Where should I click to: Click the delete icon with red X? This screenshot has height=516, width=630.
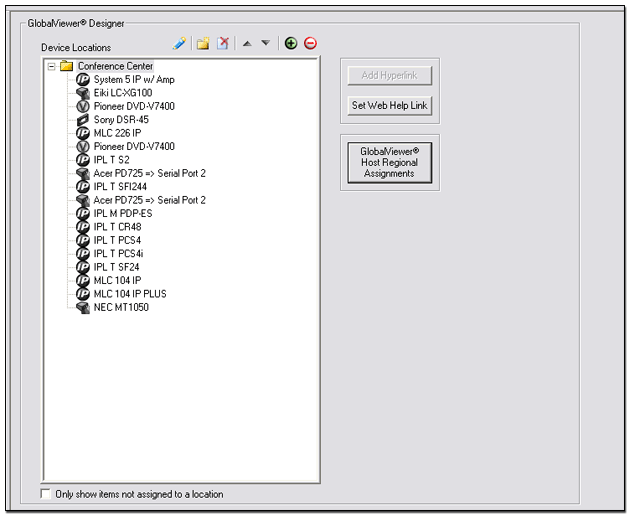pyautogui.click(x=223, y=44)
